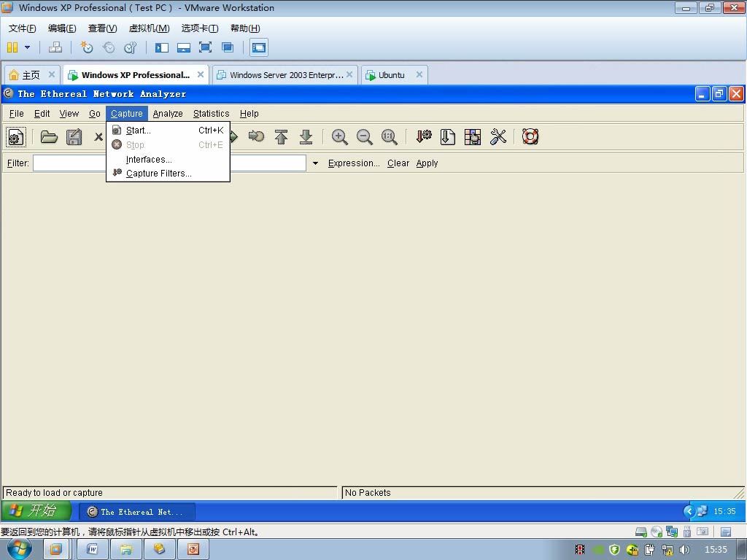
Task: Open the VMware 文件(F) menu
Action: tap(22, 28)
